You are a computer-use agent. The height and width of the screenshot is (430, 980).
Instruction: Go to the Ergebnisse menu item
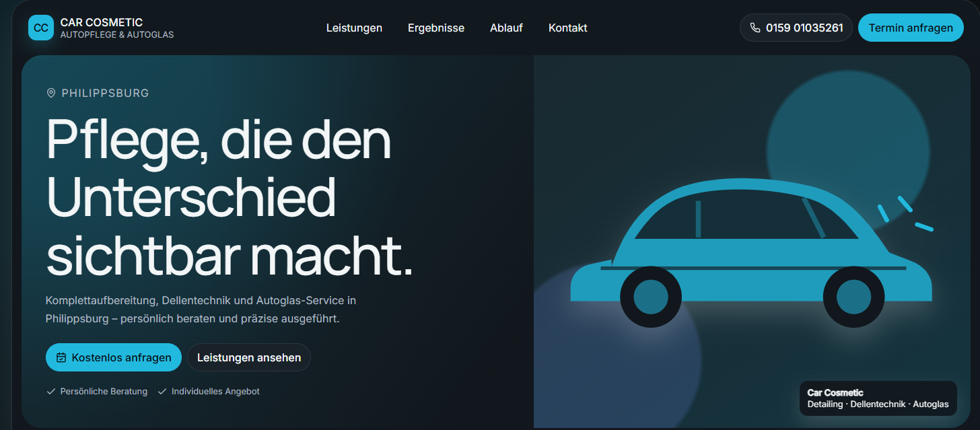click(x=436, y=28)
